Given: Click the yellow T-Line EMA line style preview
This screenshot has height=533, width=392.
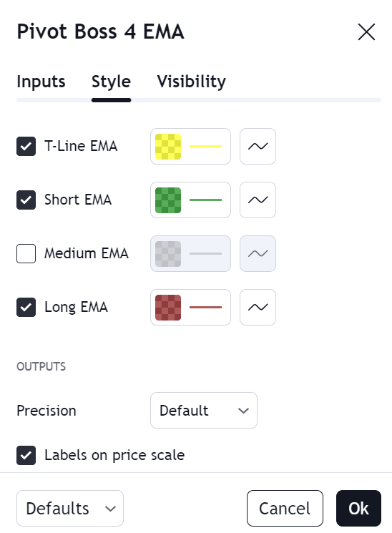Looking at the screenshot, I should (x=205, y=146).
